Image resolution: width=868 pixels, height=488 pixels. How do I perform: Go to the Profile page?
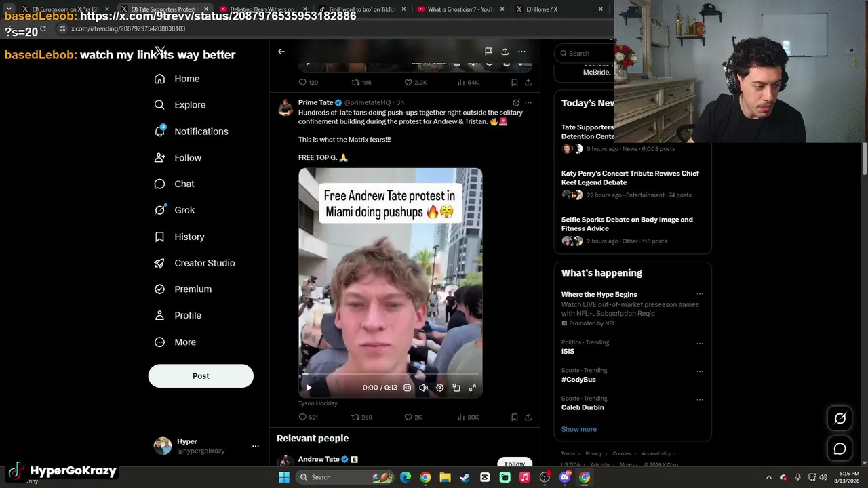(x=178, y=315)
